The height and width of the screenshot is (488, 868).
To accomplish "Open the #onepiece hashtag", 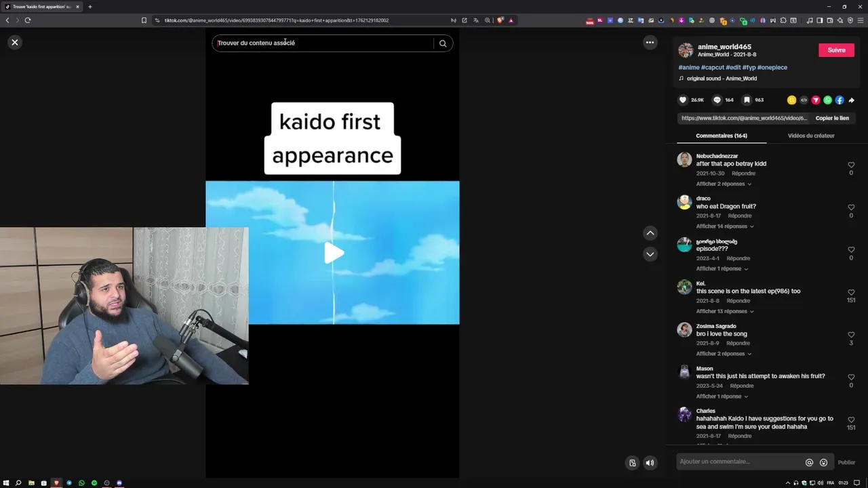I will [772, 67].
